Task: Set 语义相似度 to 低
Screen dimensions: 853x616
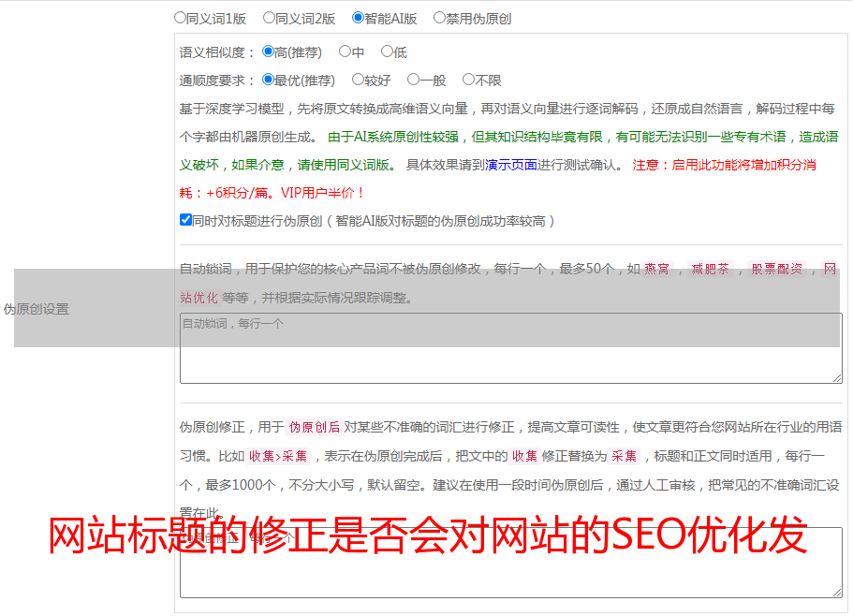Action: click(x=387, y=51)
